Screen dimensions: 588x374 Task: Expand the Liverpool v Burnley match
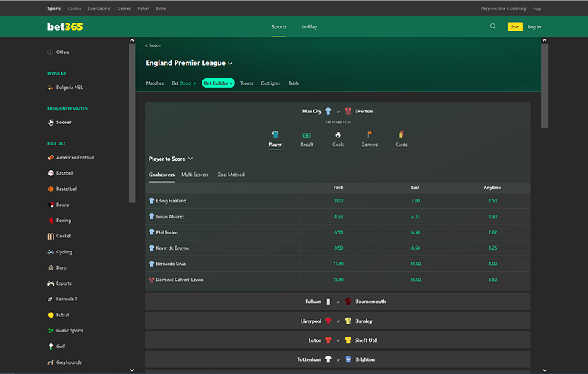click(338, 321)
